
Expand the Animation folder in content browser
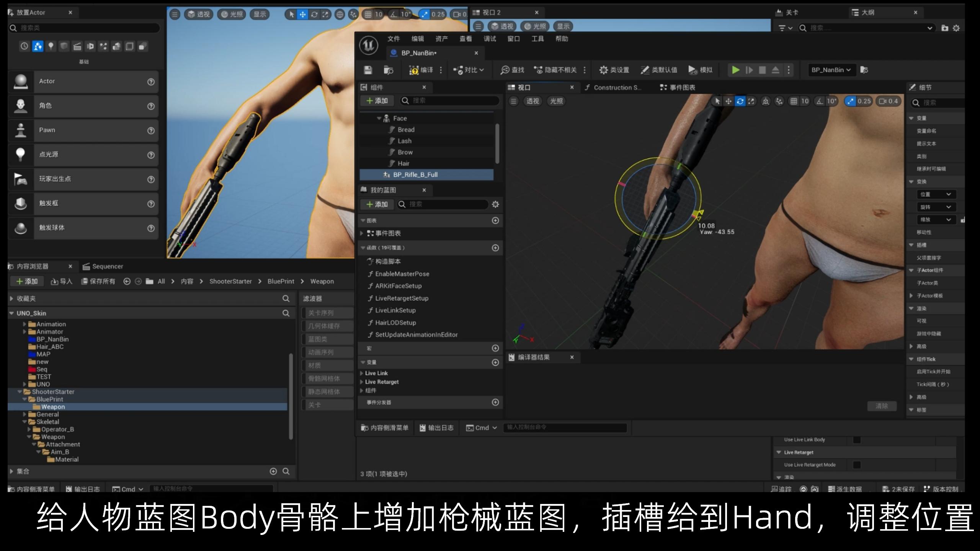[24, 324]
